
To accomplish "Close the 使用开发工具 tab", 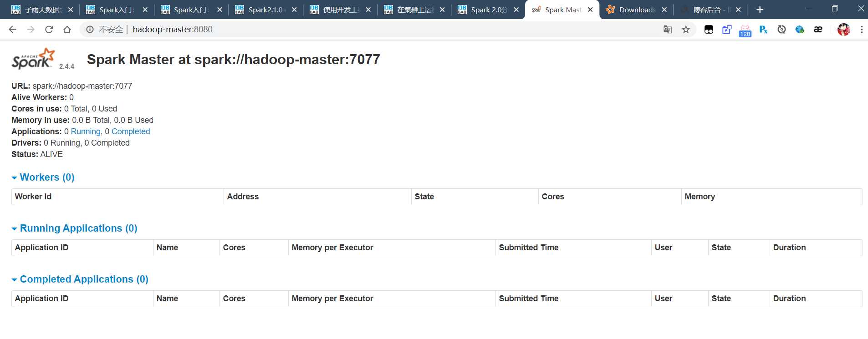I will tap(368, 10).
